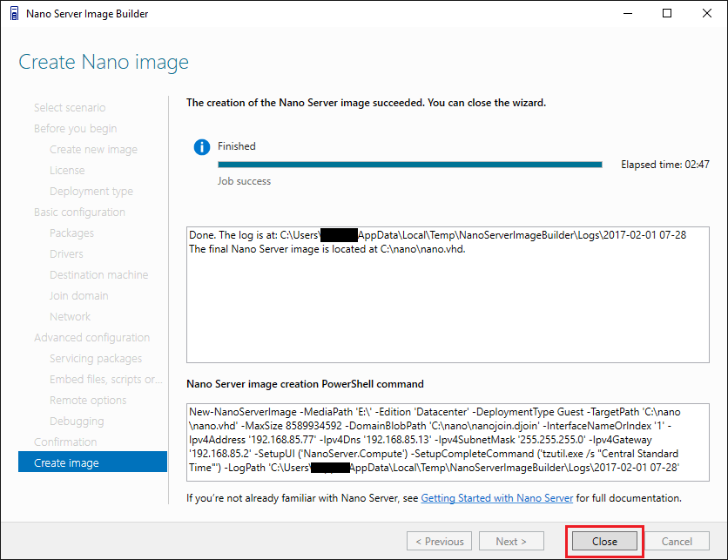Close the window with the title bar X
This screenshot has width=728, height=560.
[706, 13]
